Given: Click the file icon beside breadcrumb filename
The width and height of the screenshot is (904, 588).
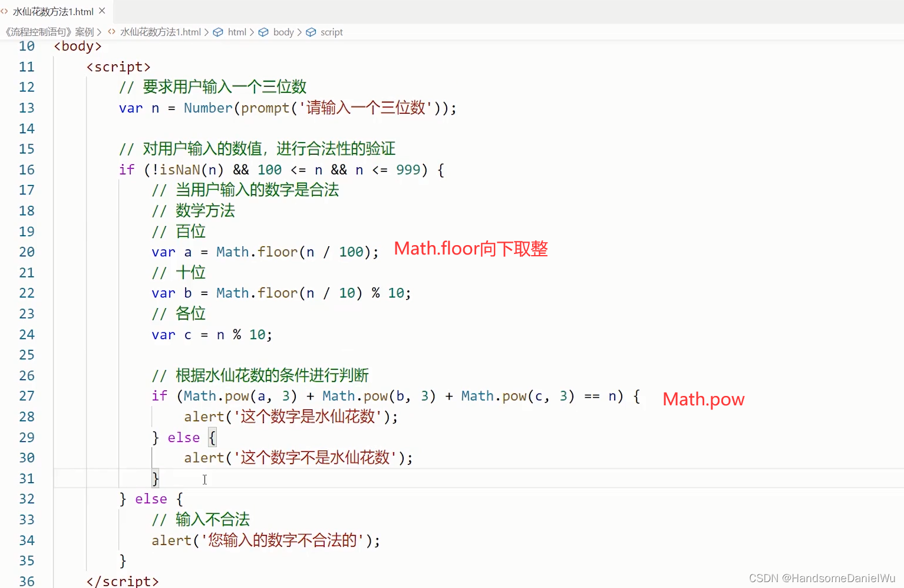Looking at the screenshot, I should [x=111, y=32].
